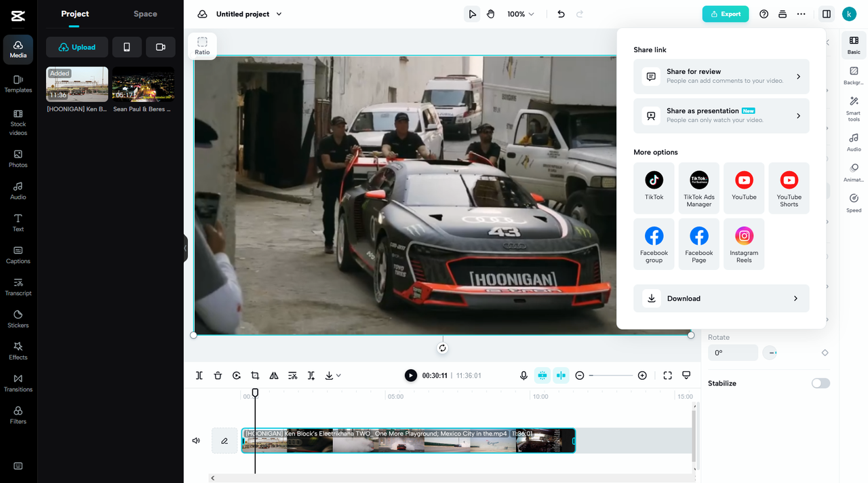Share to Instagram Reels
Screen dimensions: 868x483
point(744,244)
